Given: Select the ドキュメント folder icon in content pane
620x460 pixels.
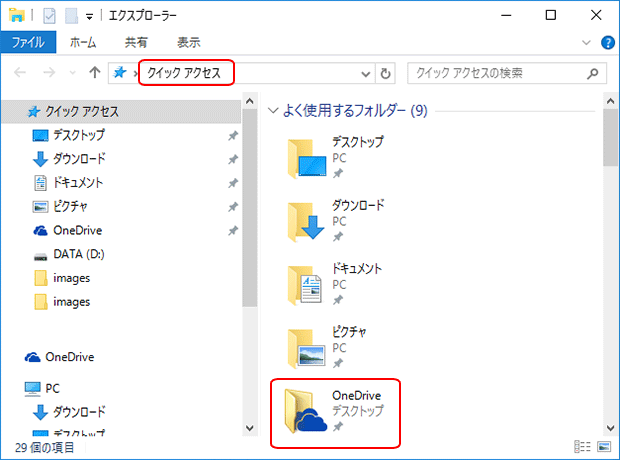Looking at the screenshot, I should tap(304, 285).
